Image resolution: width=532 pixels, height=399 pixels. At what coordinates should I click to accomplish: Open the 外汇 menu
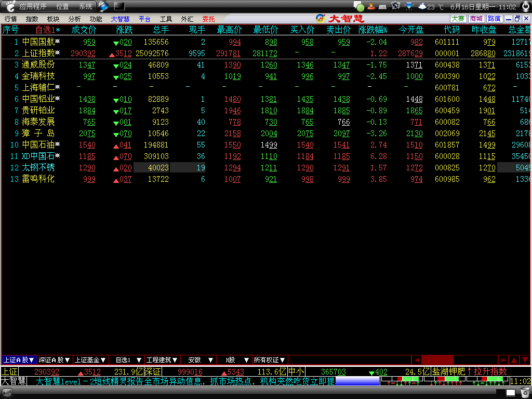pos(187,19)
